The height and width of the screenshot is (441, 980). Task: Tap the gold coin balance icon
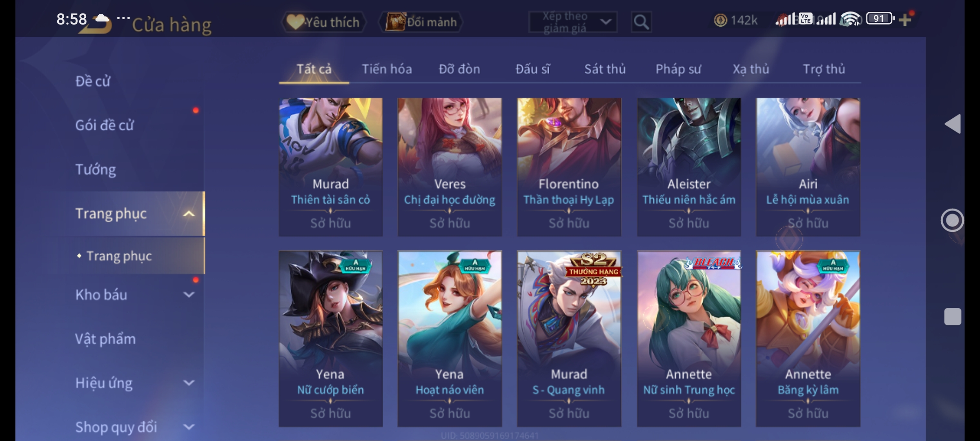click(x=720, y=20)
